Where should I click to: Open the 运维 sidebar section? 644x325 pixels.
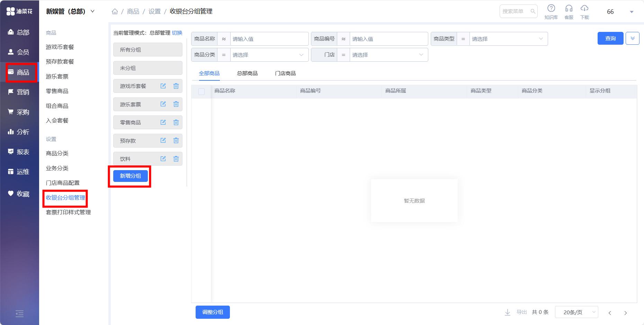click(19, 172)
